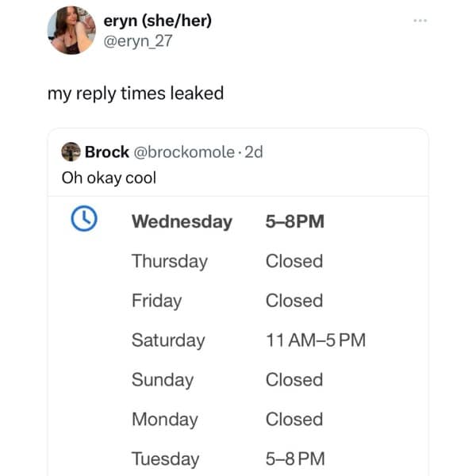
Task: Click the Tuesday 5–8 PM hours
Action: coord(295,459)
